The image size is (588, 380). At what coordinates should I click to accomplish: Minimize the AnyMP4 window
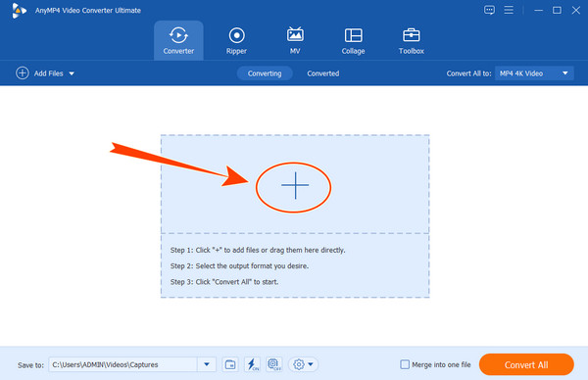pos(538,11)
